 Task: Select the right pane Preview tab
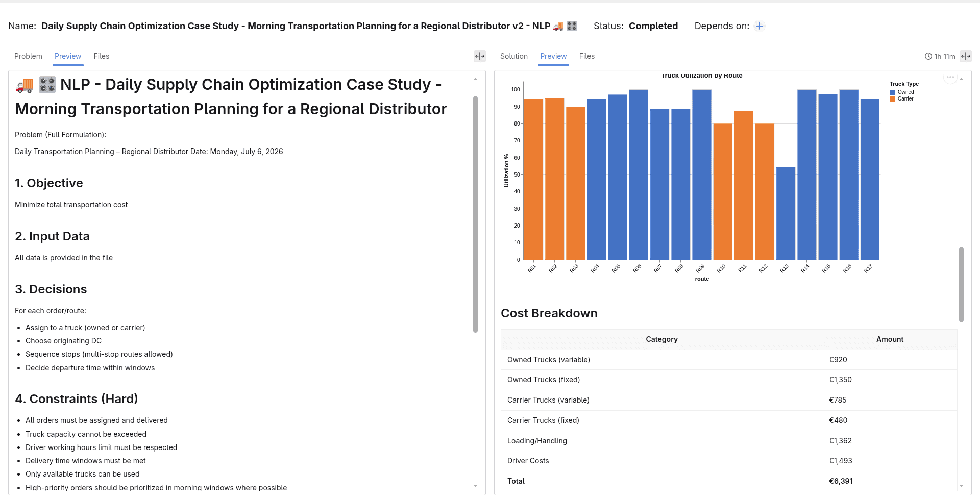553,56
